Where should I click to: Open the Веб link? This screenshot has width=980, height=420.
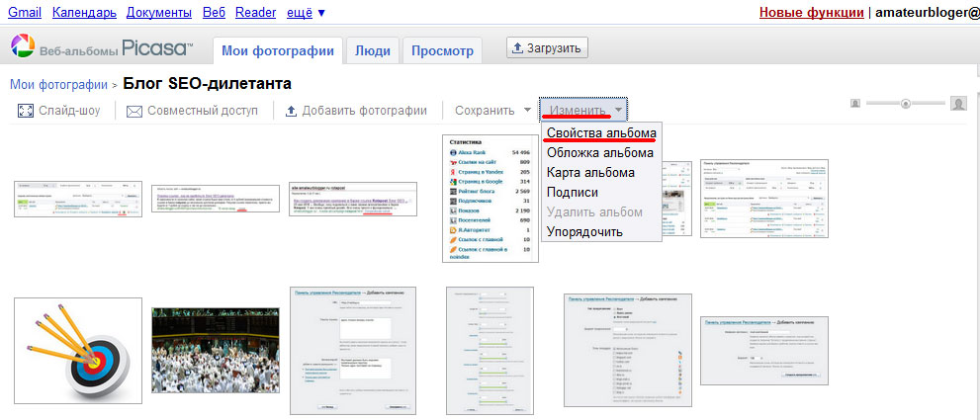click(x=214, y=12)
